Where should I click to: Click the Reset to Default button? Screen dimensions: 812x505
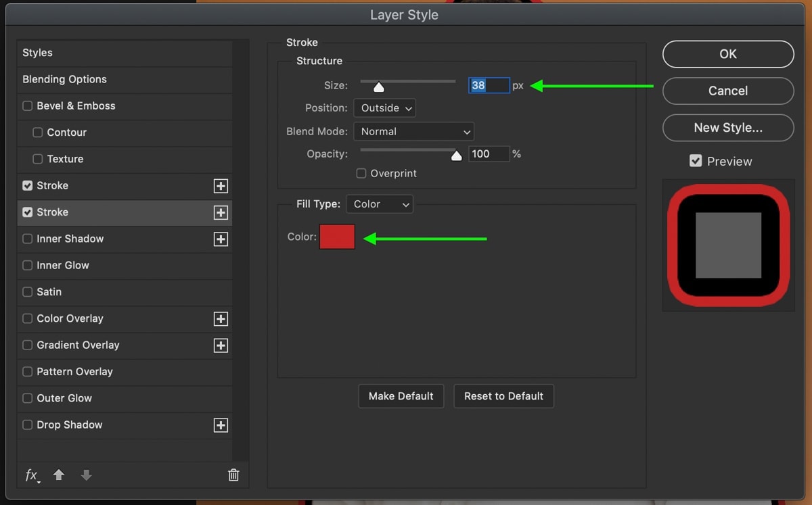coord(503,396)
